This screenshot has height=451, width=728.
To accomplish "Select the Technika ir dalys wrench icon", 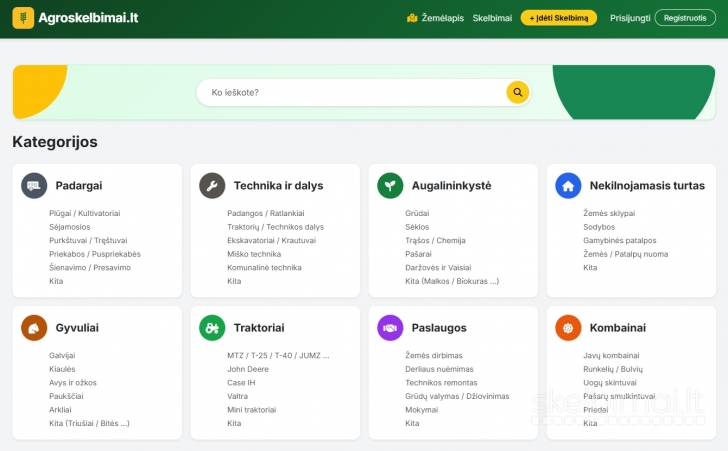I will point(212,185).
